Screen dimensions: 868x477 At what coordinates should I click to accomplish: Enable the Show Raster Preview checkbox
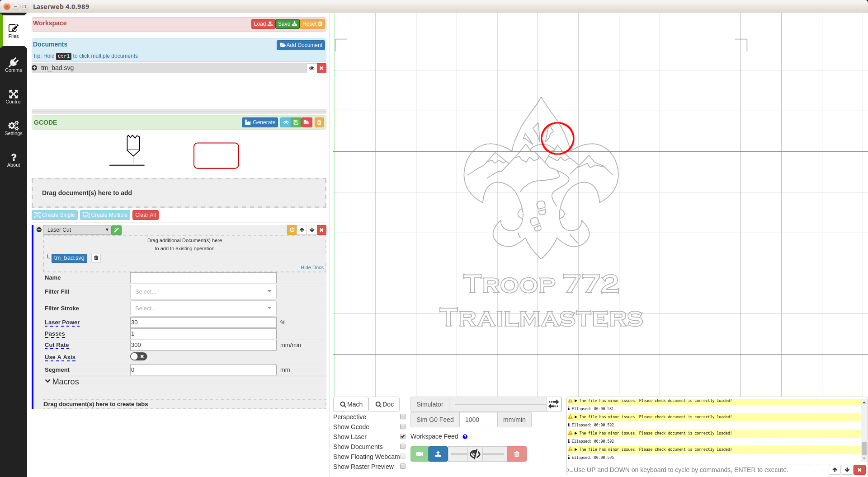(403, 466)
